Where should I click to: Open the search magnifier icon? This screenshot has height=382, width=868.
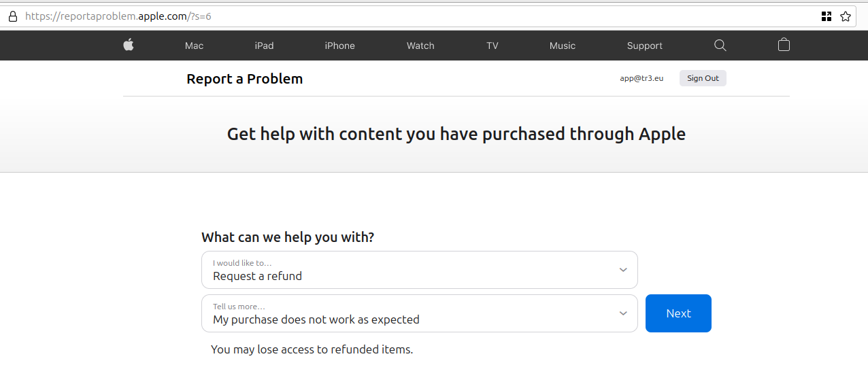(x=720, y=46)
